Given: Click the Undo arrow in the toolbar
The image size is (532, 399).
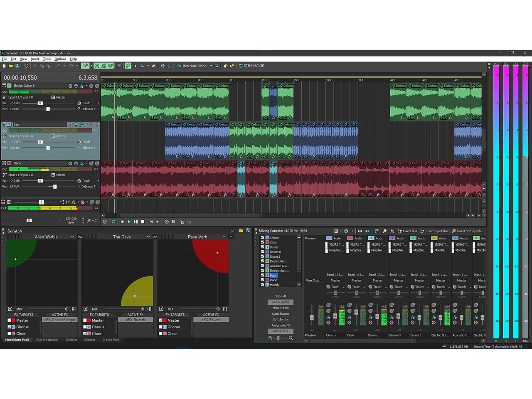Looking at the screenshot, I should click(59, 66).
